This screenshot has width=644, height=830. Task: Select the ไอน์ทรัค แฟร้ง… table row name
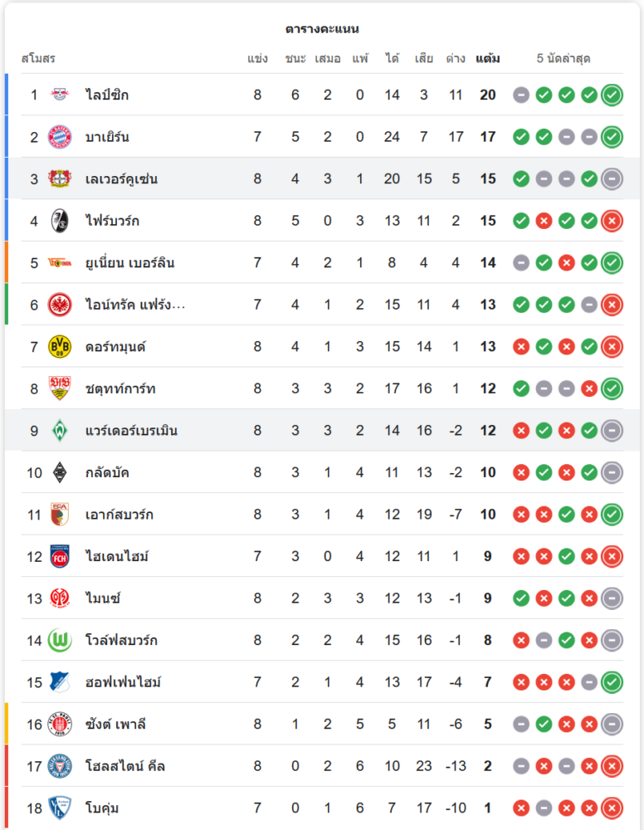point(135,305)
